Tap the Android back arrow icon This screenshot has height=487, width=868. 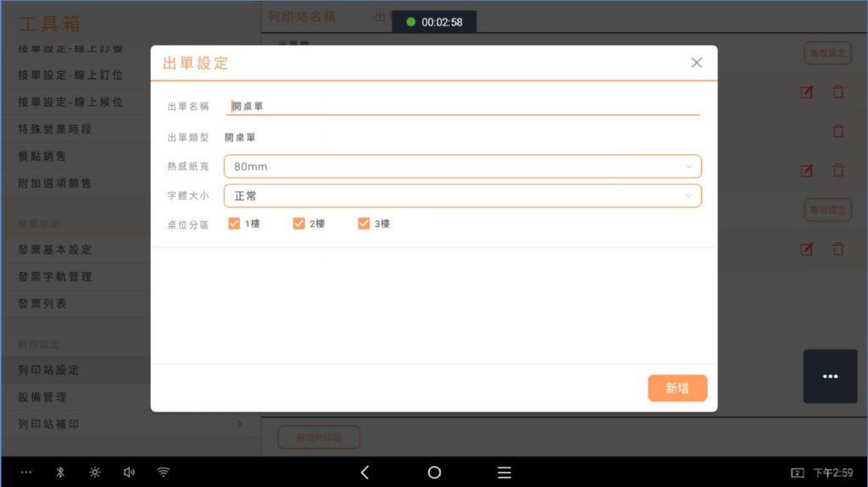click(364, 473)
